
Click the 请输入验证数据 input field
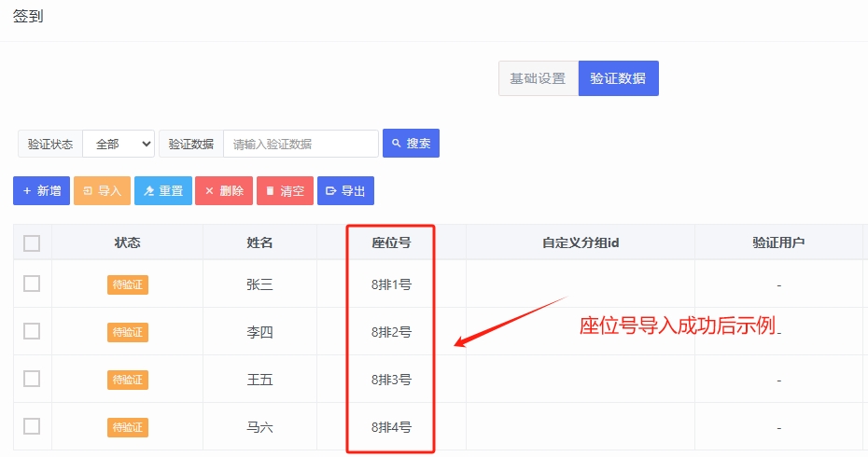tap(301, 144)
